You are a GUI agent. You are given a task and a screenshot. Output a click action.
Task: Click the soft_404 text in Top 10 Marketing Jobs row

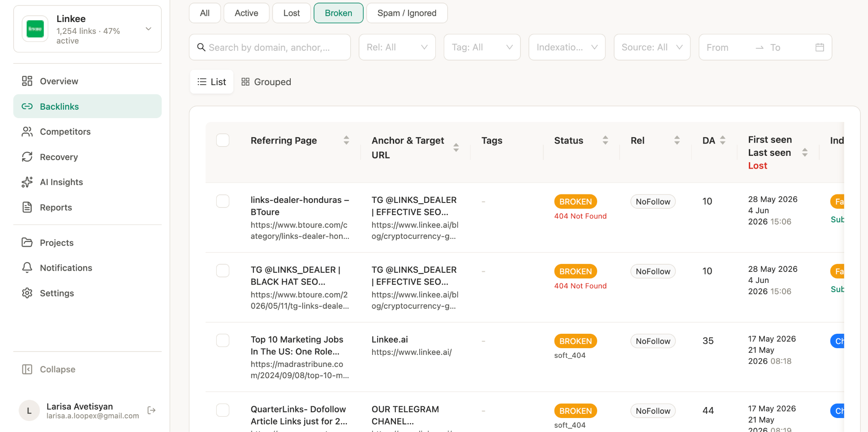click(x=570, y=355)
